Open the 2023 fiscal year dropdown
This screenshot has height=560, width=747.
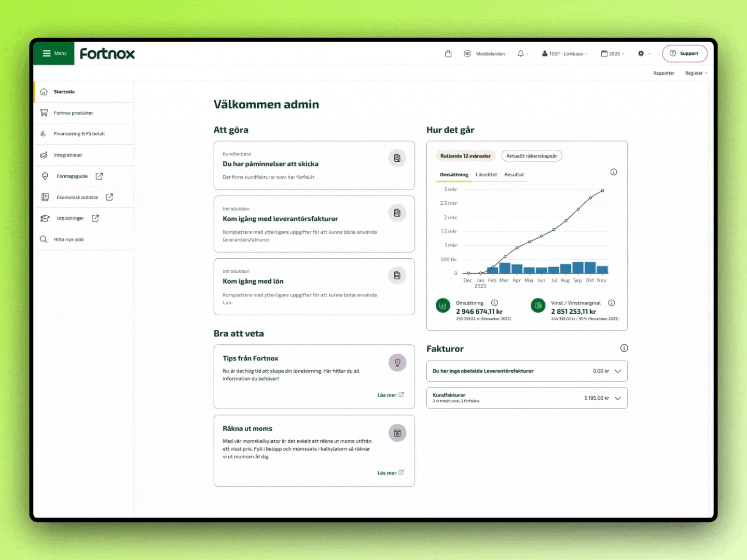613,53
